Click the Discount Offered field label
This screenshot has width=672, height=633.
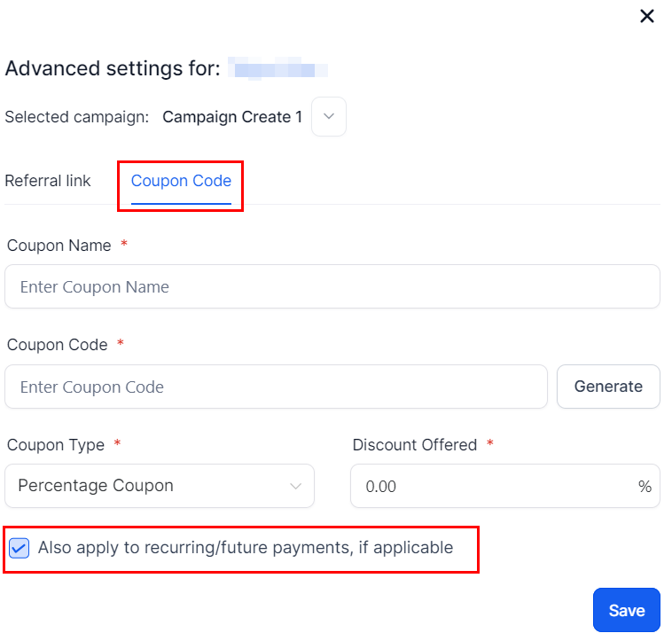(415, 444)
